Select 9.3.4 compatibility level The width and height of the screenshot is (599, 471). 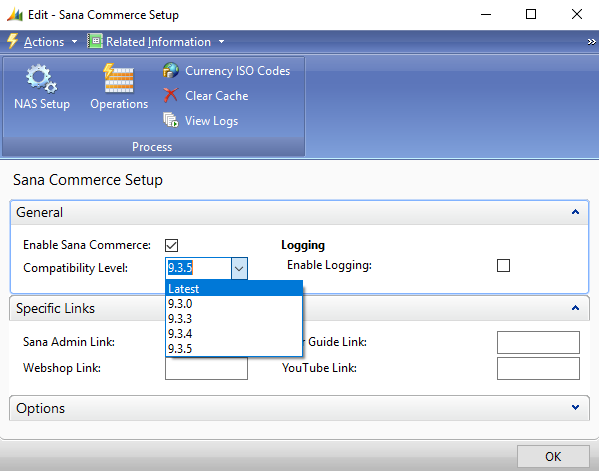[x=234, y=333]
